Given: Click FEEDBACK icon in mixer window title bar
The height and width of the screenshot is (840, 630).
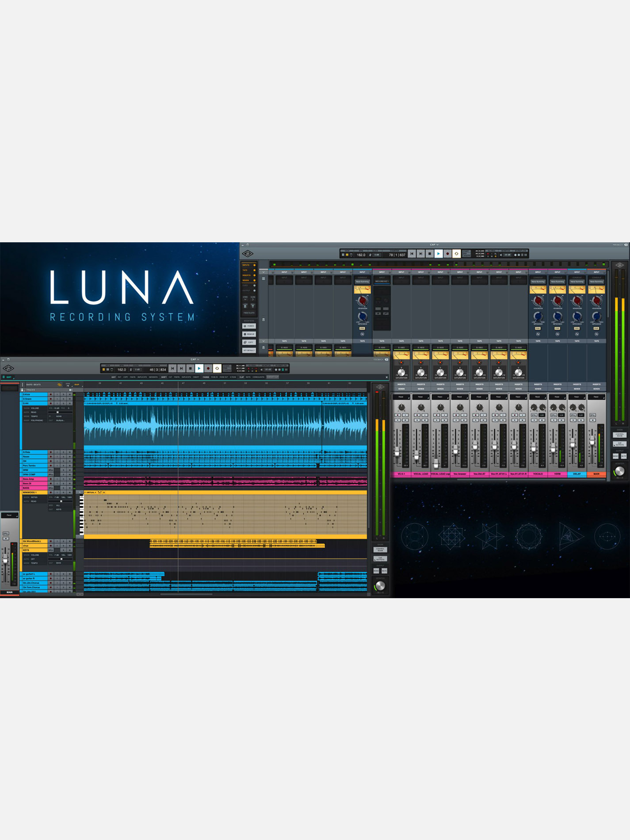Looking at the screenshot, I should [626, 244].
